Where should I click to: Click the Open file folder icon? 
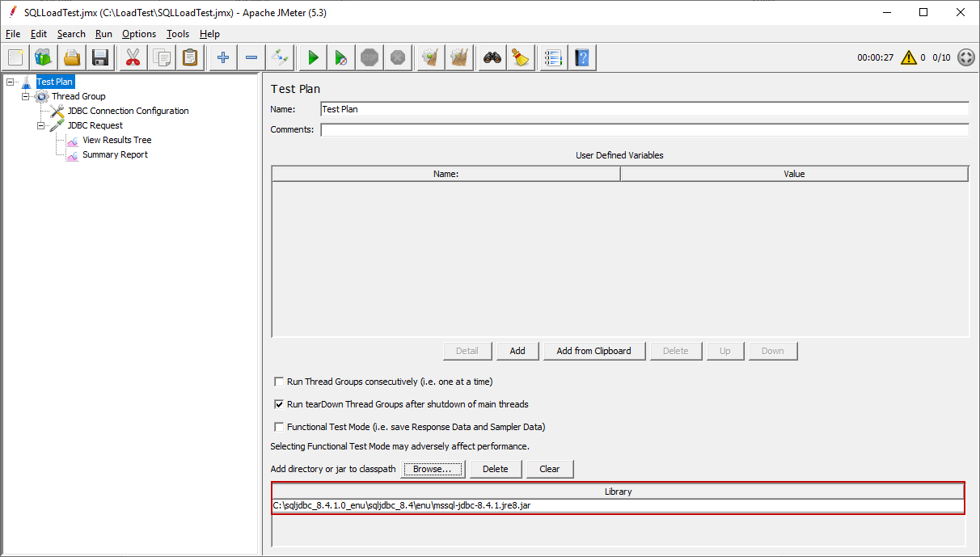coord(73,57)
